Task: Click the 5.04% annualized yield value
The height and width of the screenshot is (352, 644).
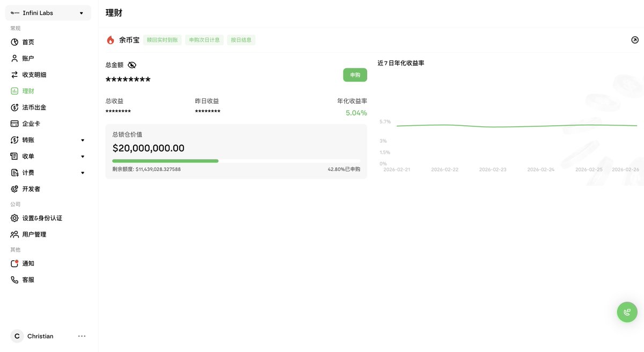Action: [356, 113]
